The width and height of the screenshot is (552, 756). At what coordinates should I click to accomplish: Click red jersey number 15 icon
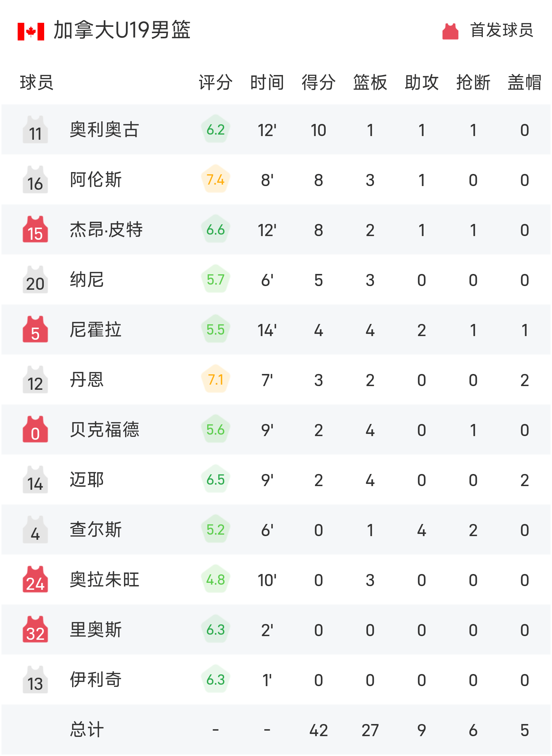[35, 230]
